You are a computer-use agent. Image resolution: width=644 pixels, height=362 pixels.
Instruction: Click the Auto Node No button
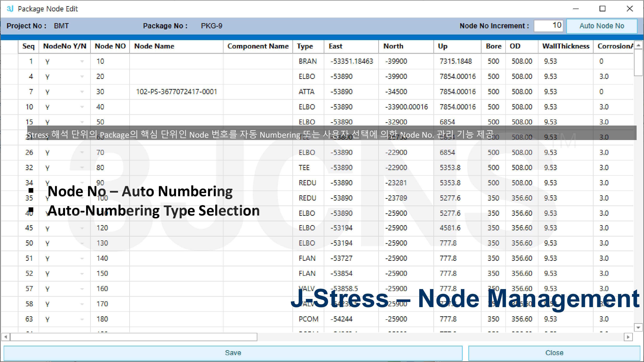point(601,26)
